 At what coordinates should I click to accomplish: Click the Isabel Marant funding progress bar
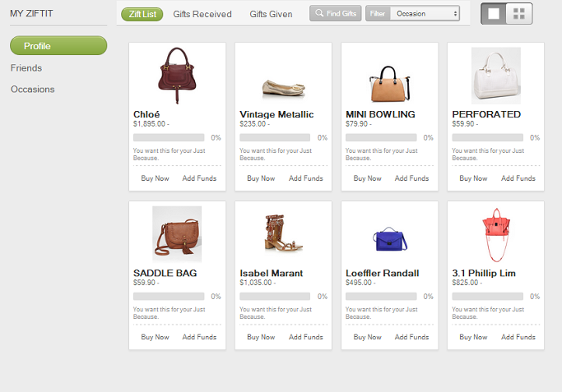pyautogui.click(x=275, y=296)
